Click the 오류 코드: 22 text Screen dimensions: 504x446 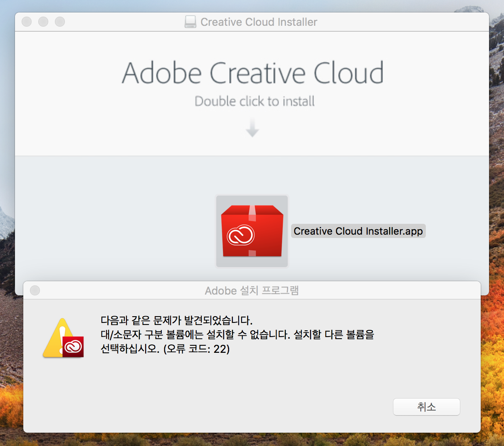[x=196, y=349]
